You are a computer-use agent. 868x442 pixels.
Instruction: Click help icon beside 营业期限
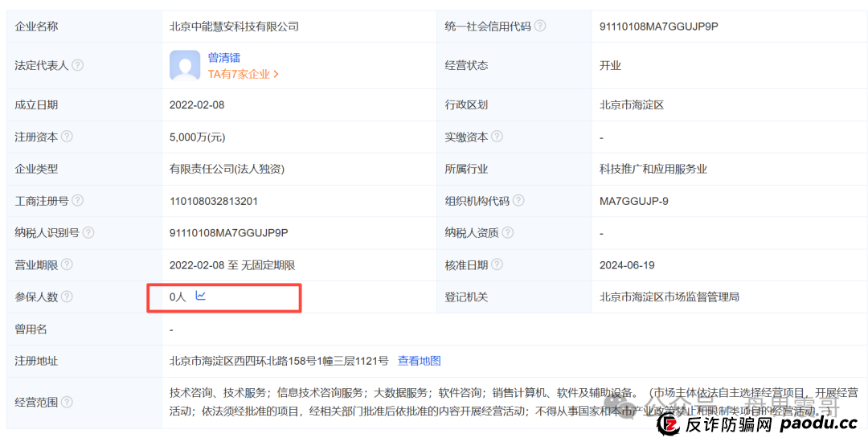pos(67,265)
